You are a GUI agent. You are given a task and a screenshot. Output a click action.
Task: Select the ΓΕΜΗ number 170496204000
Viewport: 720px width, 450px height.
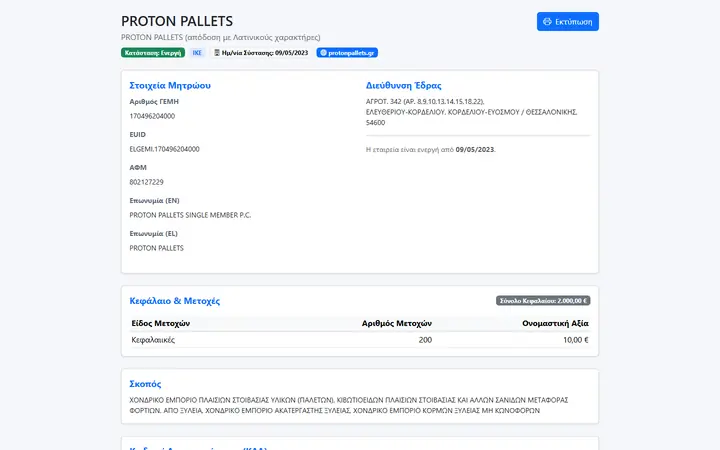[x=152, y=116]
